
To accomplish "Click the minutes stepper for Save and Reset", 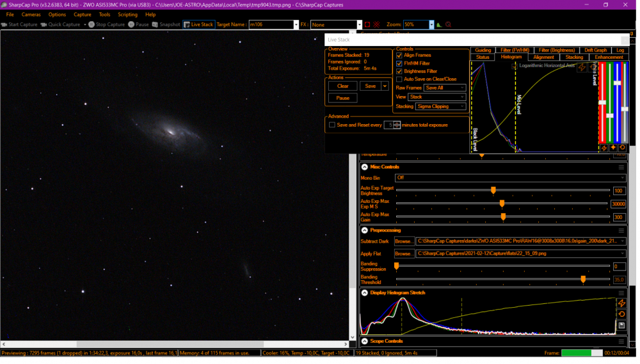I will [x=396, y=125].
